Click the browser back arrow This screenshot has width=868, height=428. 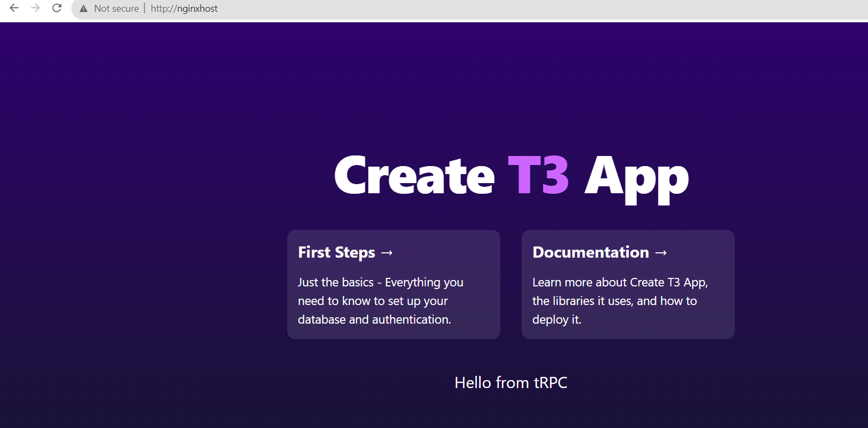[14, 8]
